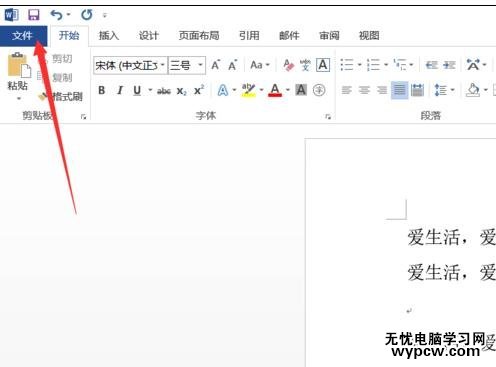Toggle subscript formatting
Viewport: 496px width, 367px height.
pyautogui.click(x=182, y=91)
